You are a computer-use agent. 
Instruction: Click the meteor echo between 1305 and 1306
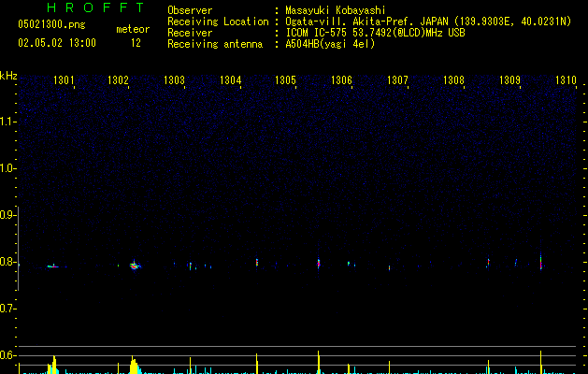pyautogui.click(x=319, y=263)
